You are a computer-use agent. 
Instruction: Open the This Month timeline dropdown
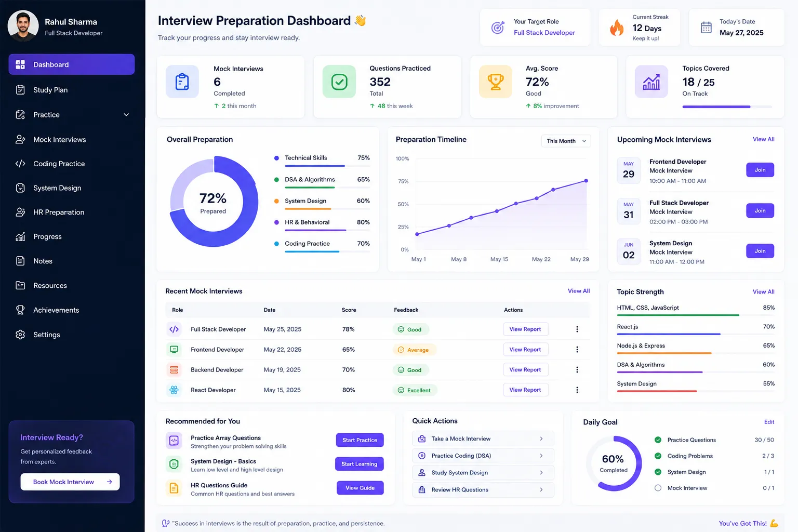[x=566, y=141]
